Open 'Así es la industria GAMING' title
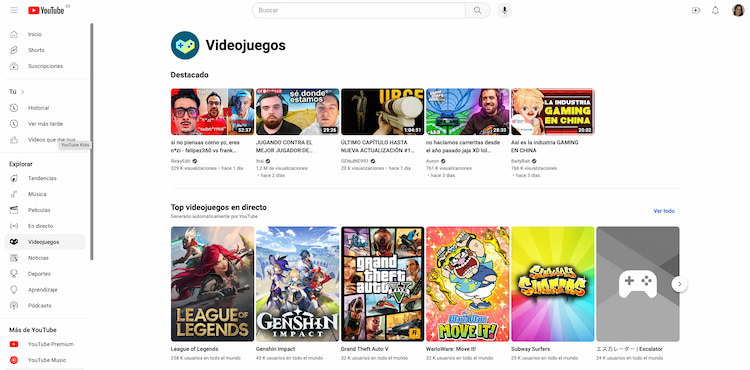Image resolution: width=750 pixels, height=370 pixels. pos(545,146)
